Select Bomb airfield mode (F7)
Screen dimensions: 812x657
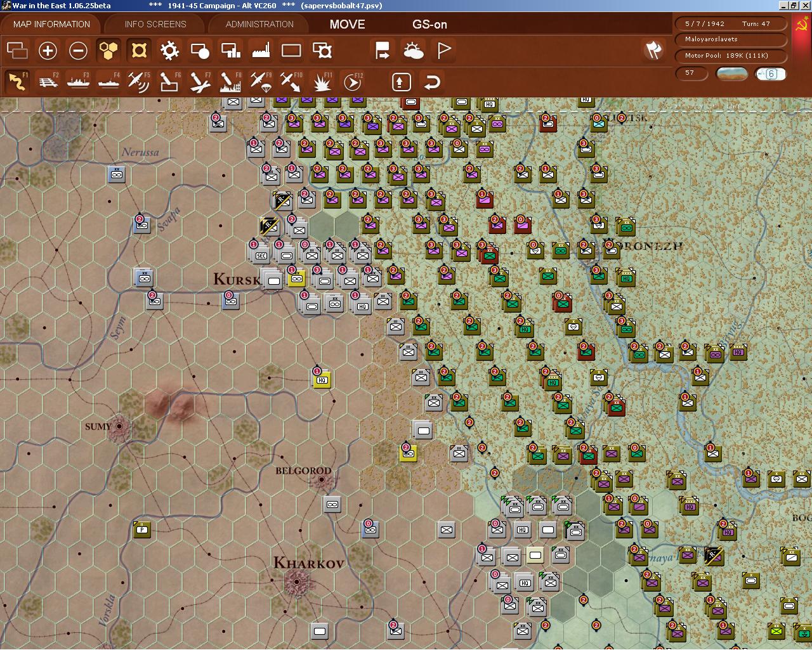coord(200,82)
